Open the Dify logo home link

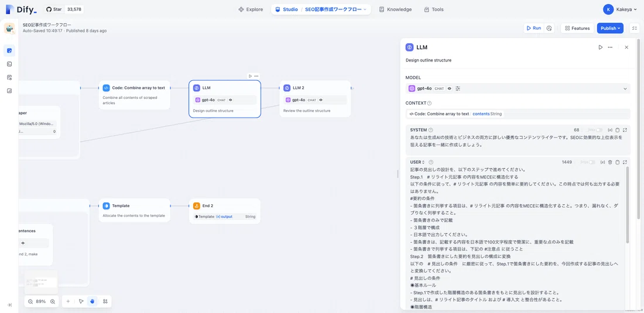coord(21,9)
